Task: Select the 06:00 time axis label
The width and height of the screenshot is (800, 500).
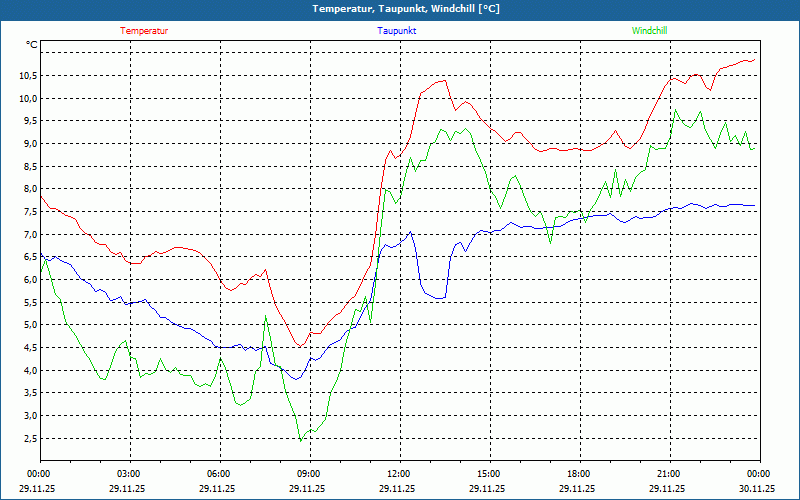Action: (219, 474)
